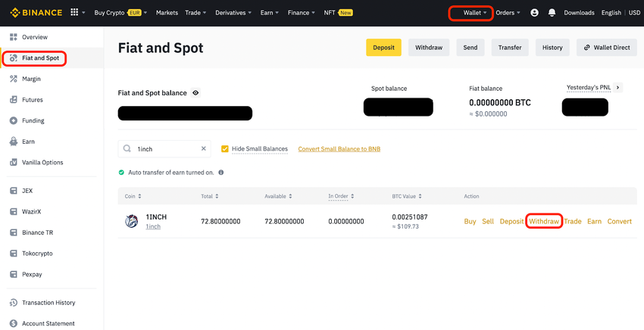Open Futures in the sidebar

click(x=33, y=100)
